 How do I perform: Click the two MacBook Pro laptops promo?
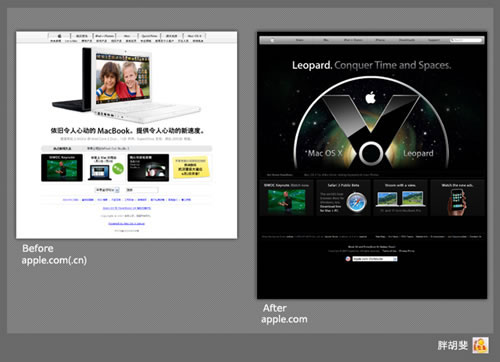pos(401,199)
